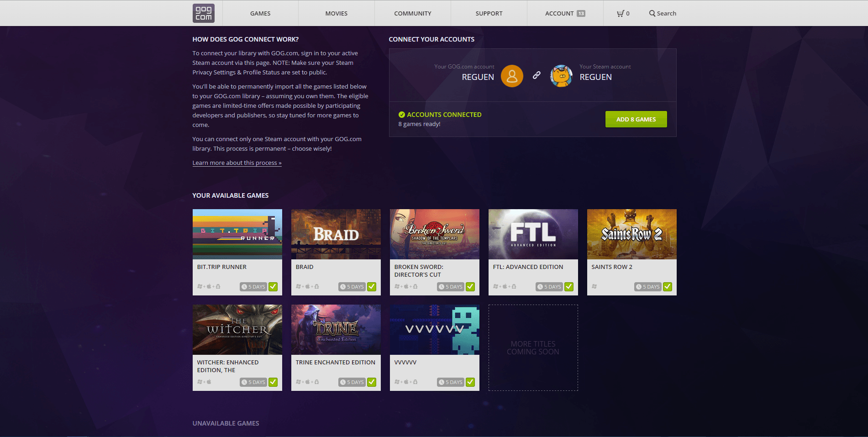Click the 5 DAYS timer on Witcher
Screen dimensions: 868x437
pos(253,382)
